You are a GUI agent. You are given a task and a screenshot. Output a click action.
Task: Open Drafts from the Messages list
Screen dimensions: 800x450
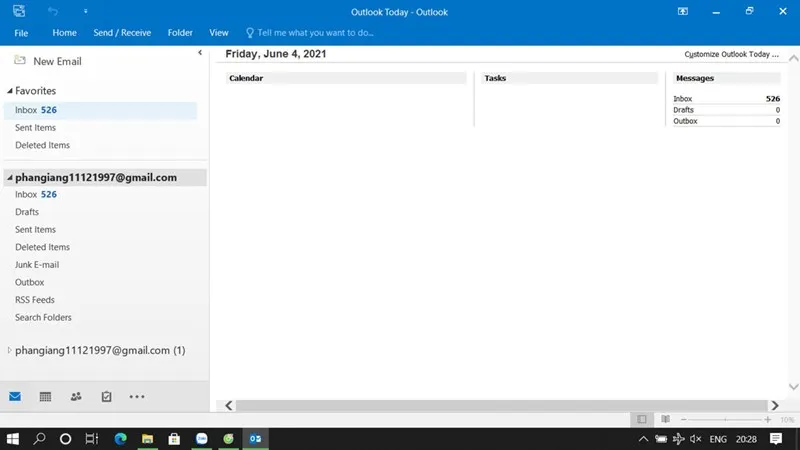point(683,110)
